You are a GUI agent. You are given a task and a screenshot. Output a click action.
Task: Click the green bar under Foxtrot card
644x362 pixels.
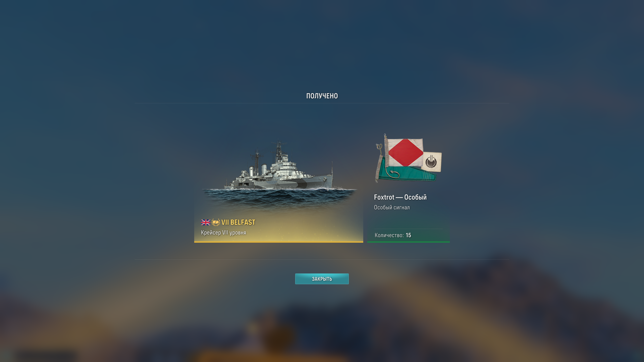pyautogui.click(x=408, y=242)
